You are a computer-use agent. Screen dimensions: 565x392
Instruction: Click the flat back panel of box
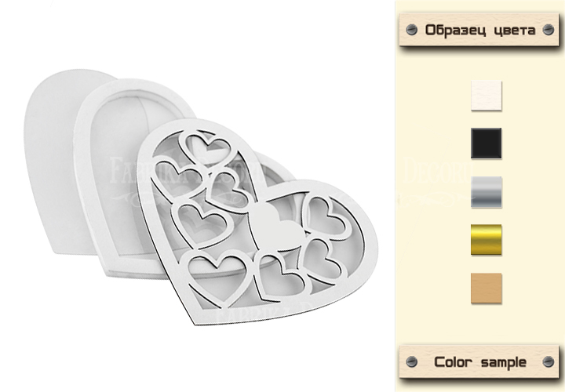(x=49, y=162)
